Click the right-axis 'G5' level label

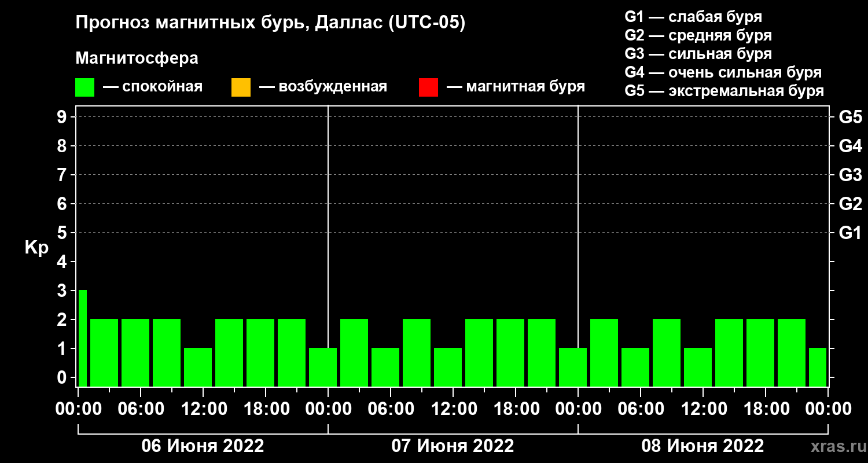point(850,117)
